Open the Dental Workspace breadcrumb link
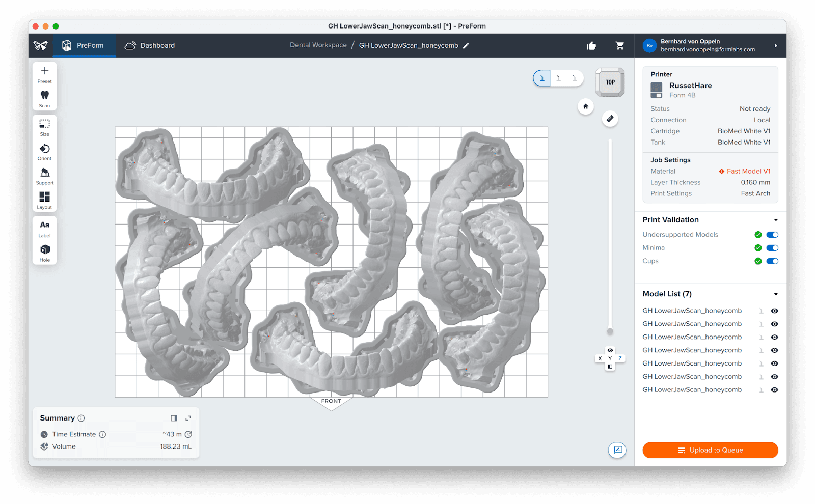Screen dimensions: 815x504 pos(318,45)
